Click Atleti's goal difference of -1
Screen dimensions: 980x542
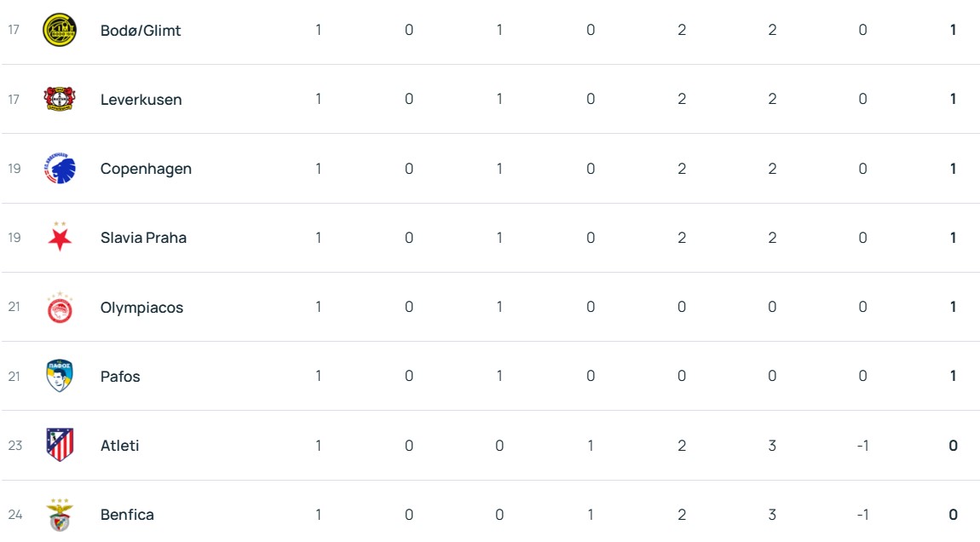pos(862,446)
